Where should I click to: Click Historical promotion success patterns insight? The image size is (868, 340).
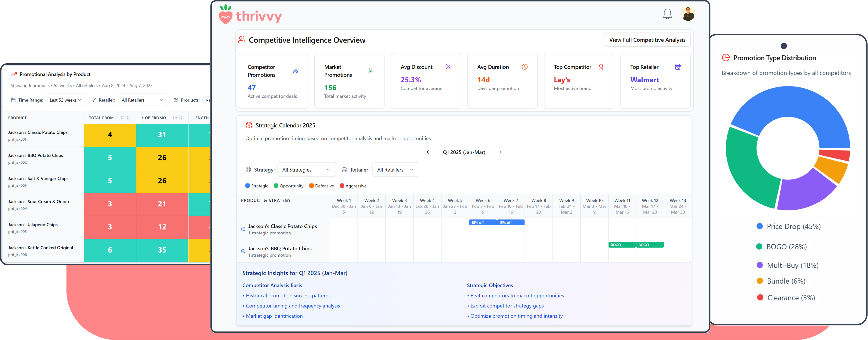288,296
